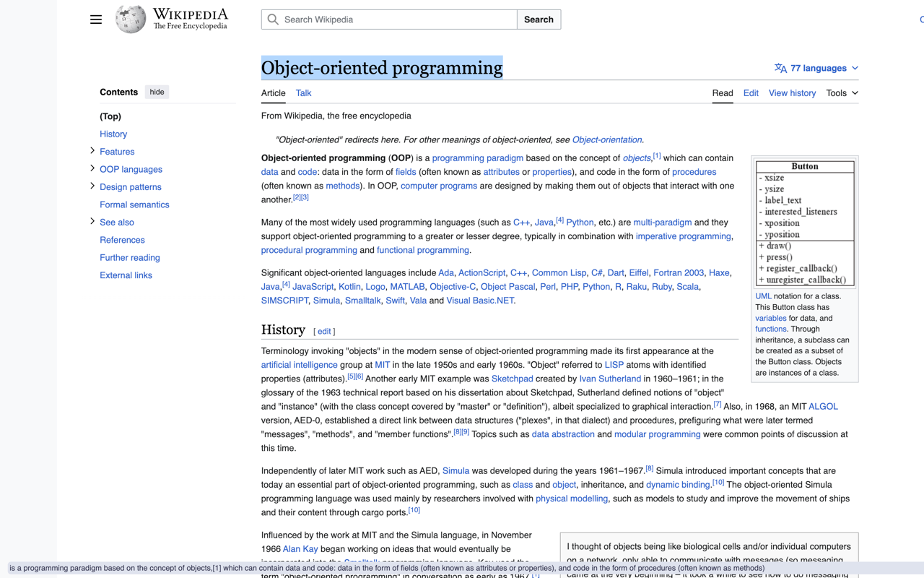Open the LISP link
This screenshot has width=924, height=578.
click(614, 365)
